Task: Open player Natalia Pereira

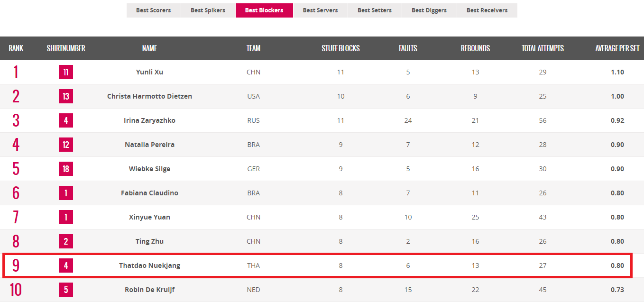Action: point(149,145)
